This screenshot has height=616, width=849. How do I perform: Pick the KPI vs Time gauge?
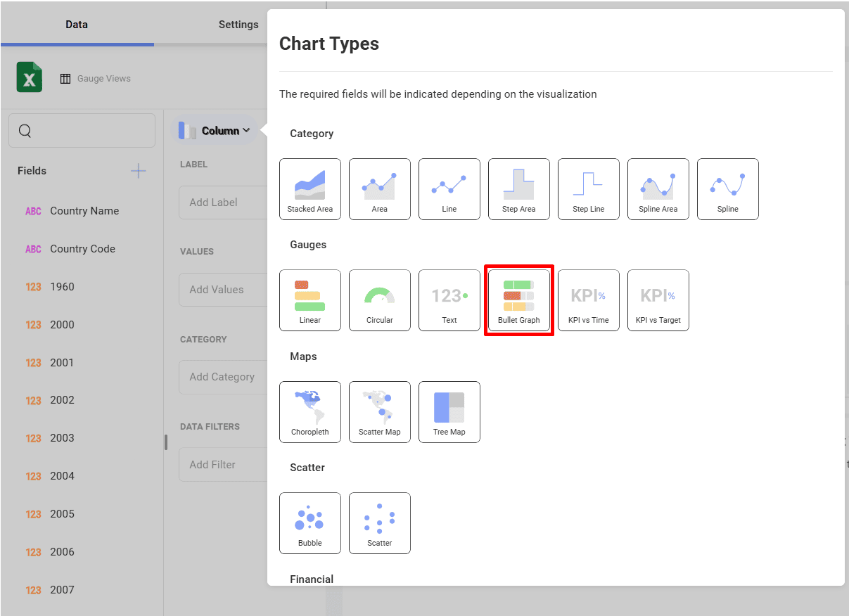[x=589, y=300]
